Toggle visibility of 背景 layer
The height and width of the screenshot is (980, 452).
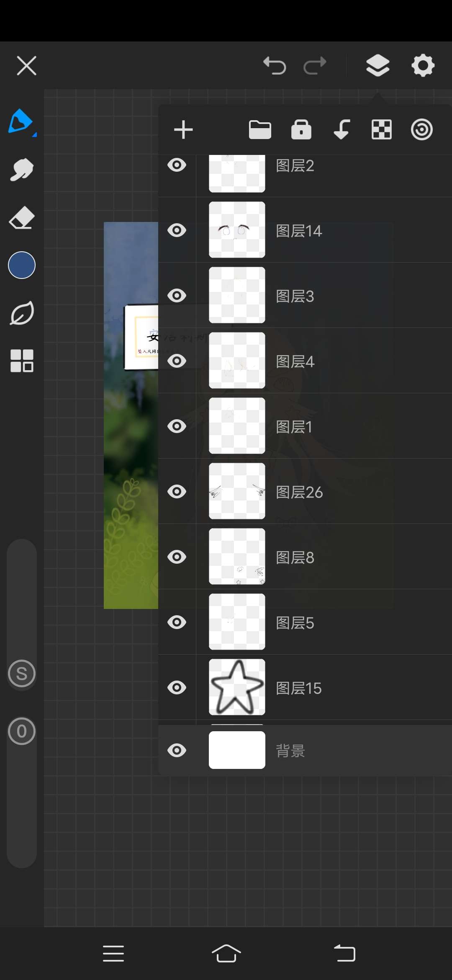pyautogui.click(x=177, y=750)
